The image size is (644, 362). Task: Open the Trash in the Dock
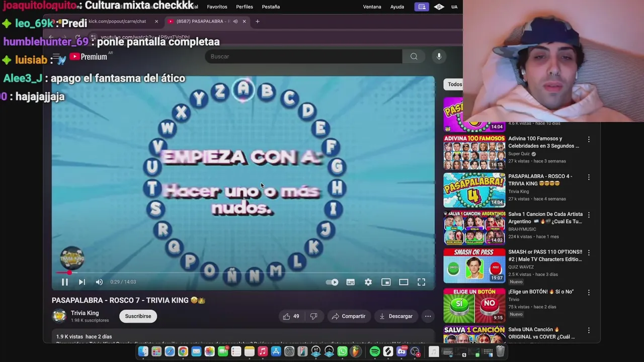[501, 351]
